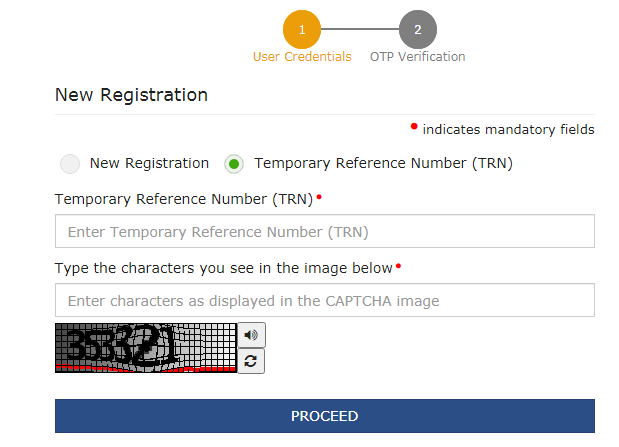Click the red dot in mandatory legend
The width and height of the screenshot is (619, 447).
coord(414,126)
